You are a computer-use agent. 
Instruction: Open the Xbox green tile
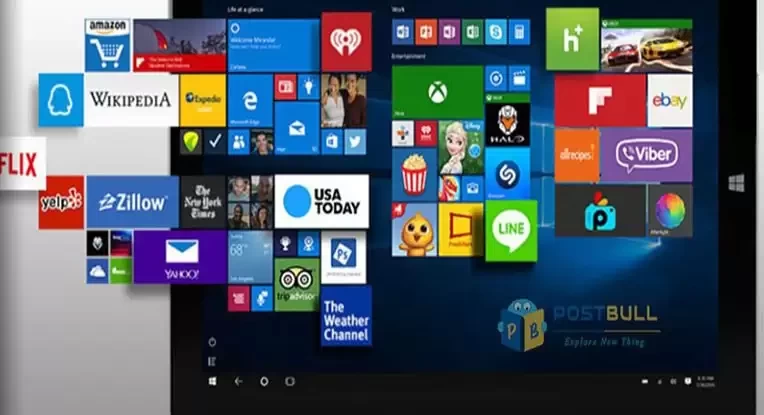(x=438, y=92)
